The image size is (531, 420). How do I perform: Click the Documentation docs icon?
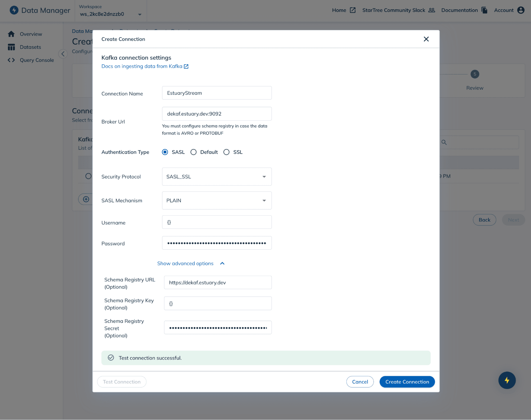[x=484, y=10]
